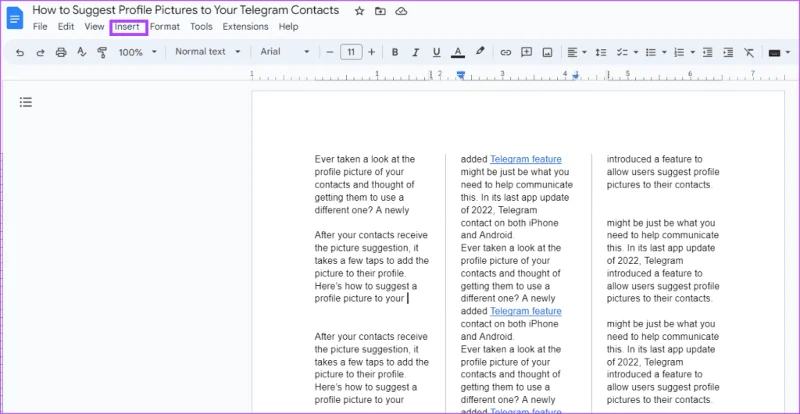Open the Tools menu
This screenshot has height=414, width=800.
(202, 27)
